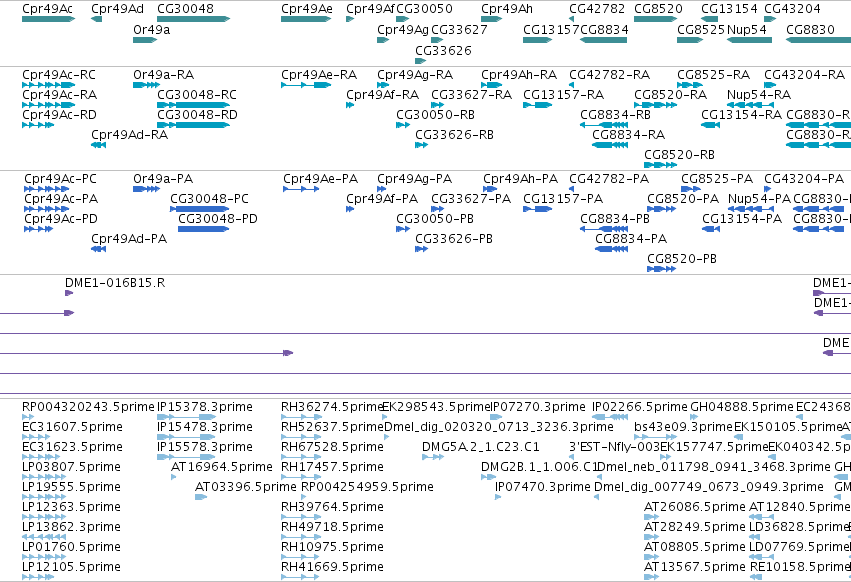
Task: Select the CG8834-PA protein label
Action: 631,239
